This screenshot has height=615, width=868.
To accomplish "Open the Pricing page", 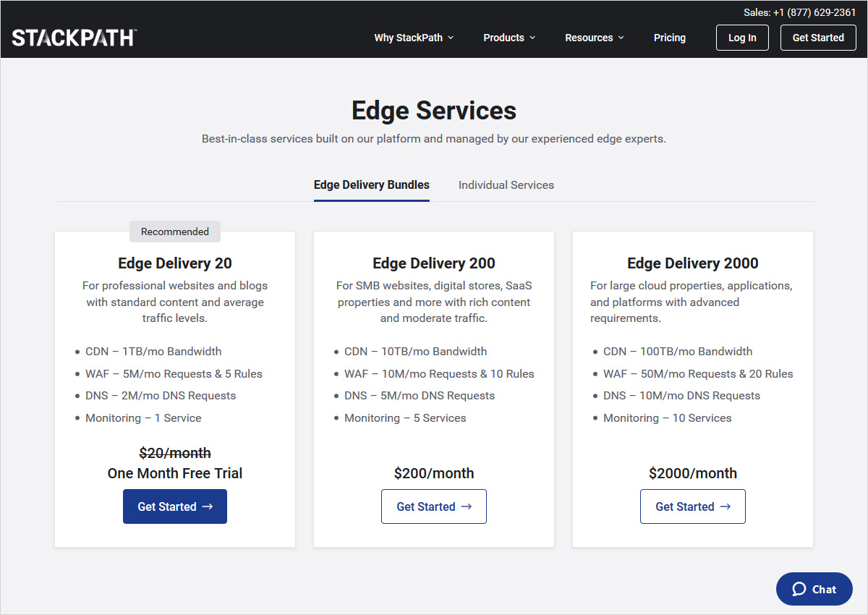I will pyautogui.click(x=669, y=38).
